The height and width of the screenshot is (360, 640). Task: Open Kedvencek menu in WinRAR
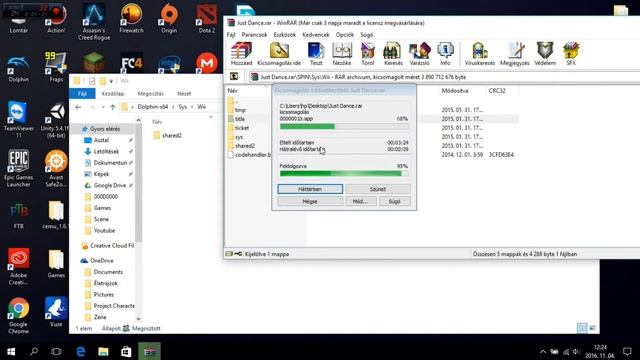316,35
